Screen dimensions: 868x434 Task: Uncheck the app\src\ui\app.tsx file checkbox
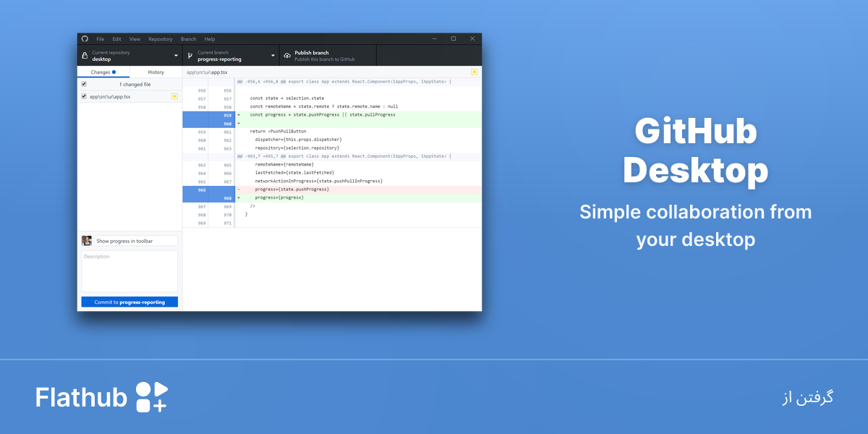coord(84,96)
